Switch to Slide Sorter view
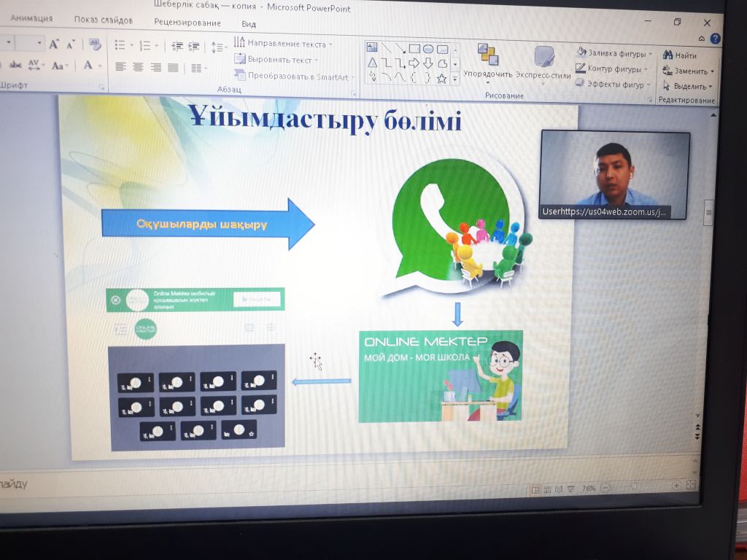This screenshot has width=747, height=560. (x=547, y=489)
